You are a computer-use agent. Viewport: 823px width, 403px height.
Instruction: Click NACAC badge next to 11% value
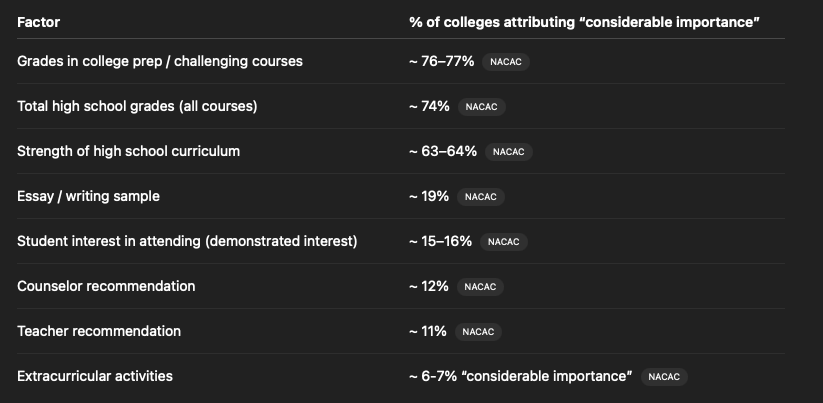tap(479, 332)
